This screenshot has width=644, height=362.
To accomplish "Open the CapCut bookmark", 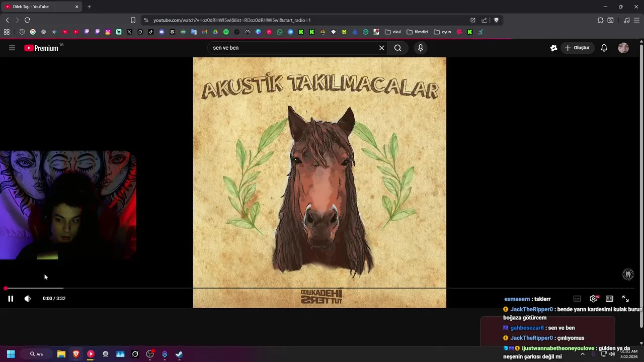I will tap(172, 32).
